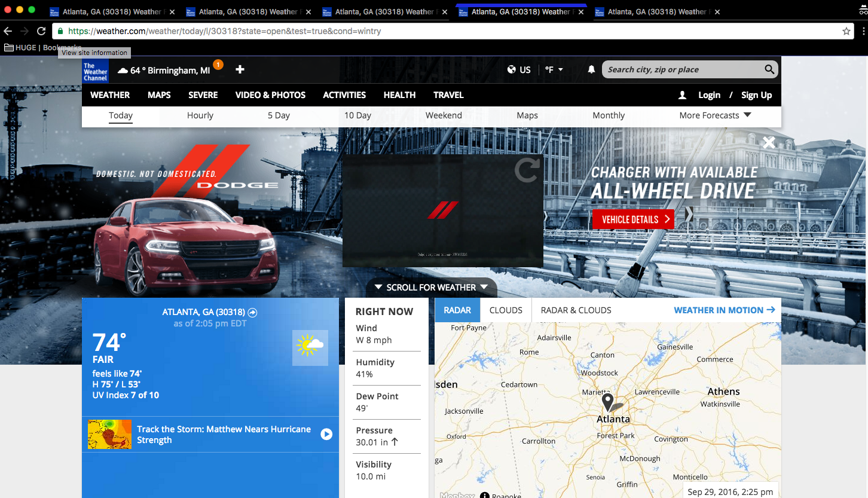Click The Weather Channel logo

coord(95,70)
